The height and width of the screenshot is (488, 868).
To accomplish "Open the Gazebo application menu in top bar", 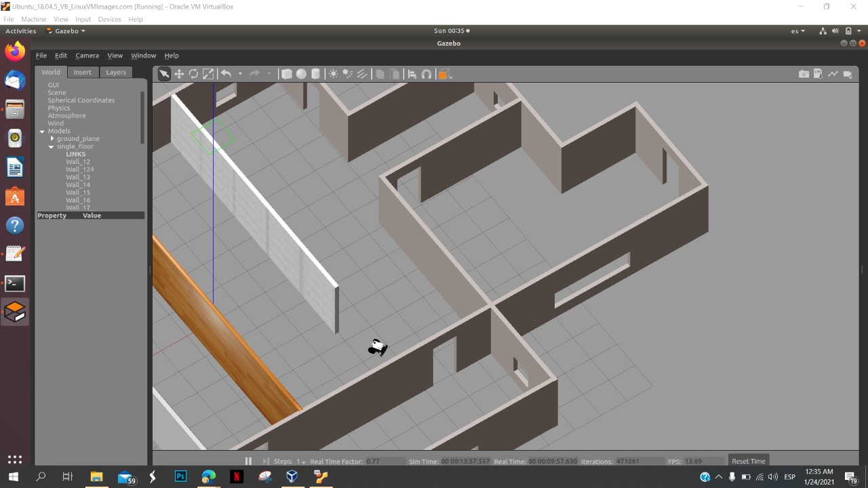I will click(x=65, y=30).
